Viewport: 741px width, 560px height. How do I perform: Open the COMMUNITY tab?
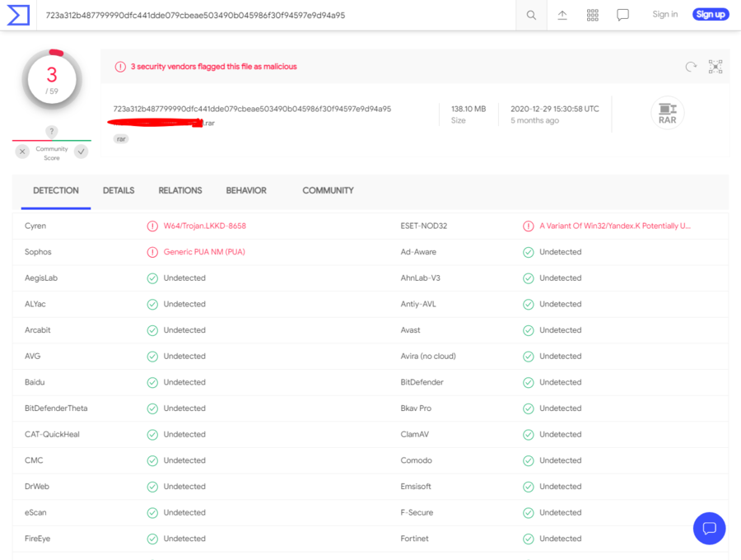click(328, 190)
